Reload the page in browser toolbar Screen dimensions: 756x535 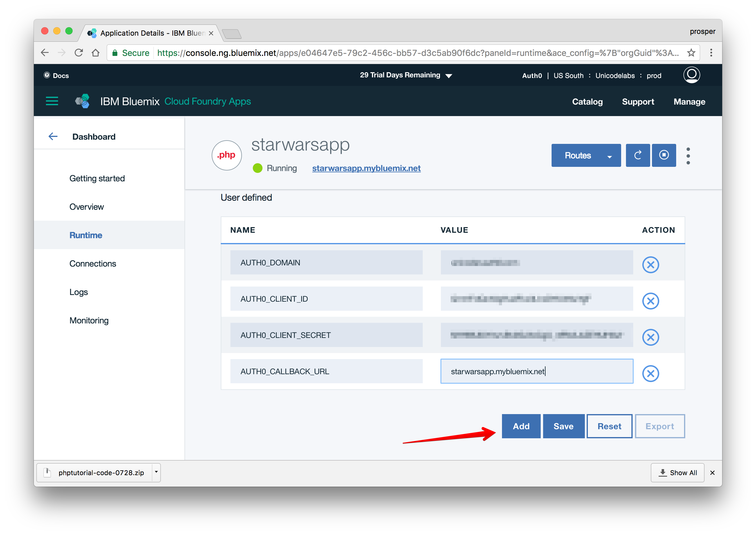[x=78, y=53]
